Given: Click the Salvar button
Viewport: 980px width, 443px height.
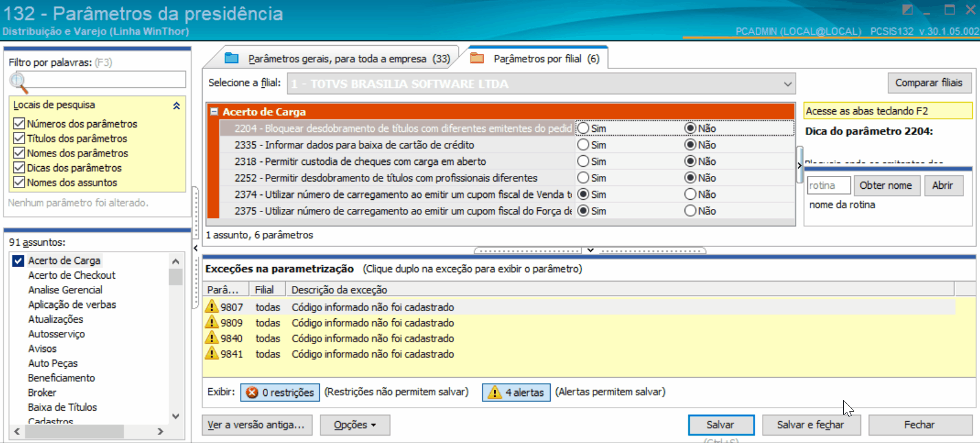Looking at the screenshot, I should tap(720, 425).
